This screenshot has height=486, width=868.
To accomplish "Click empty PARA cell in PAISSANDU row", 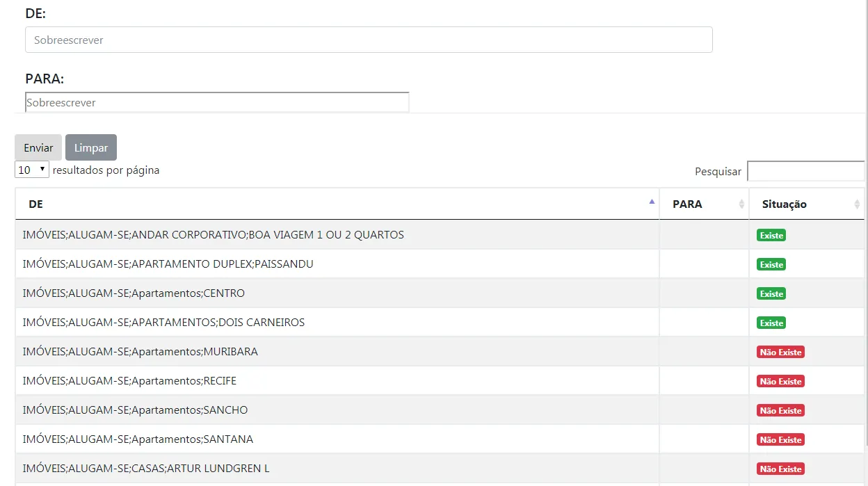I will 704,264.
